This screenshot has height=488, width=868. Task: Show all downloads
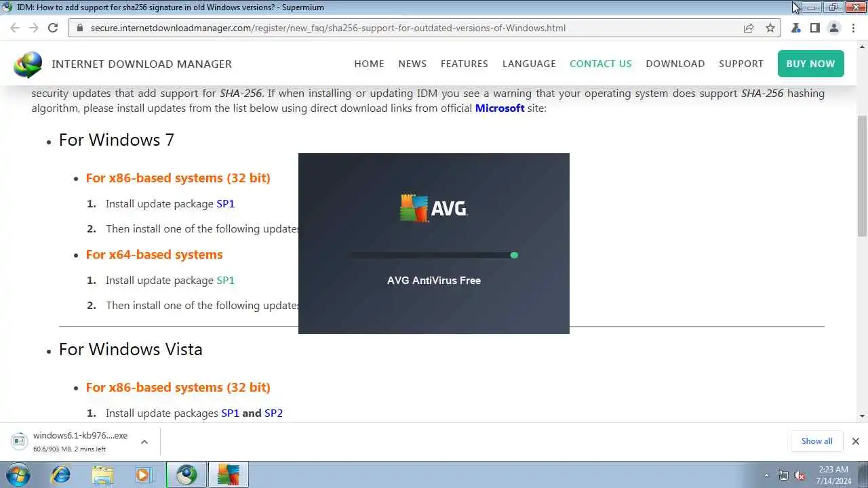pyautogui.click(x=816, y=441)
